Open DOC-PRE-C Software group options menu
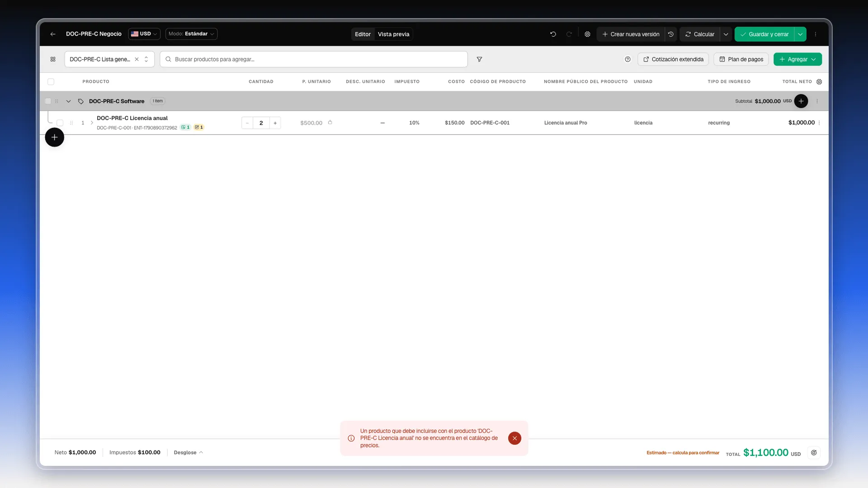The image size is (868, 488). 817,101
